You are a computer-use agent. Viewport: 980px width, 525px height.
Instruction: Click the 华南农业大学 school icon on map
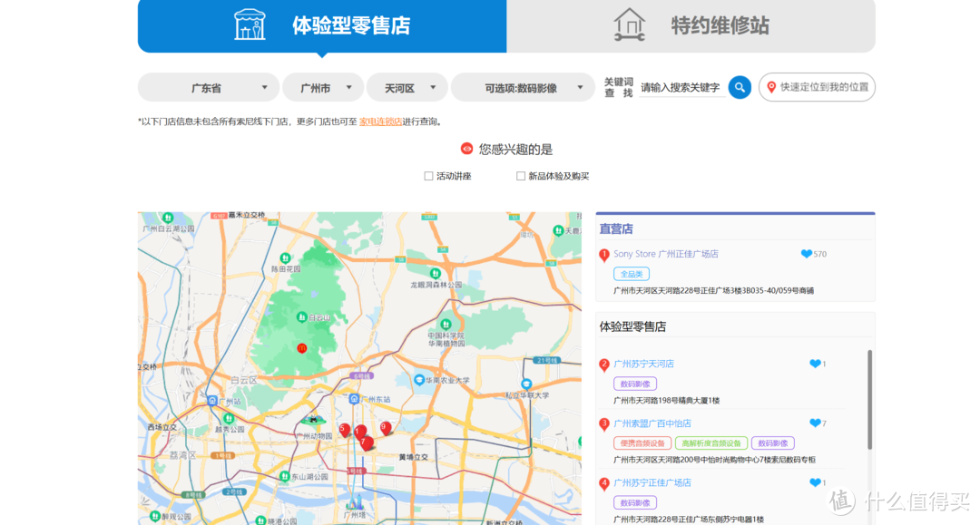[419, 380]
